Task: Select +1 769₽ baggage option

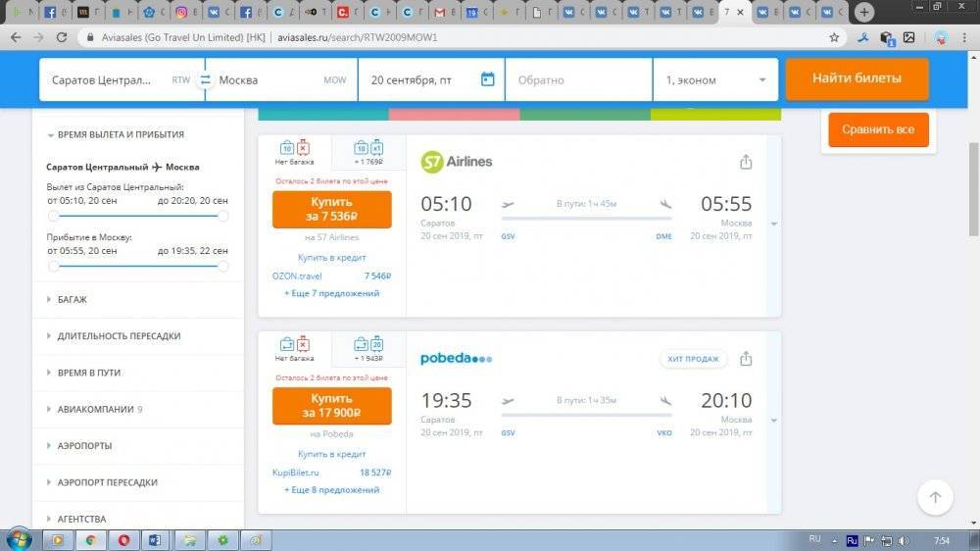Action: 368,153
